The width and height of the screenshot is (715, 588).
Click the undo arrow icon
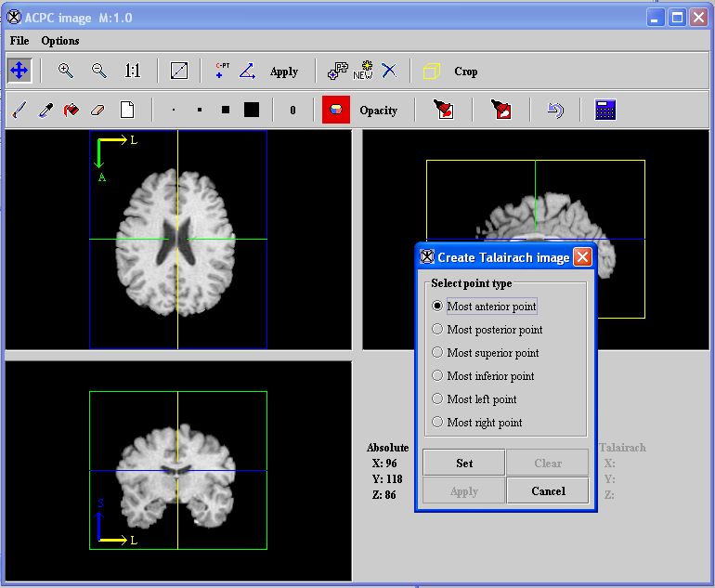click(x=555, y=111)
